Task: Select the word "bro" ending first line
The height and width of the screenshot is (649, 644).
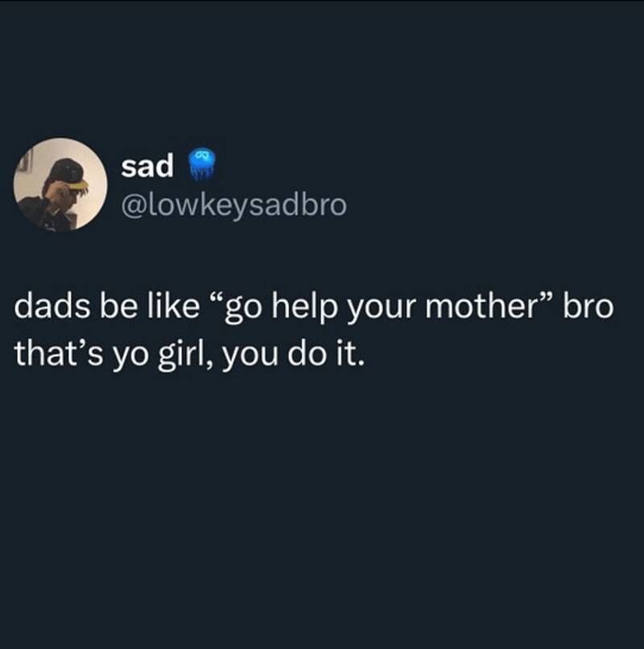Action: tap(588, 307)
